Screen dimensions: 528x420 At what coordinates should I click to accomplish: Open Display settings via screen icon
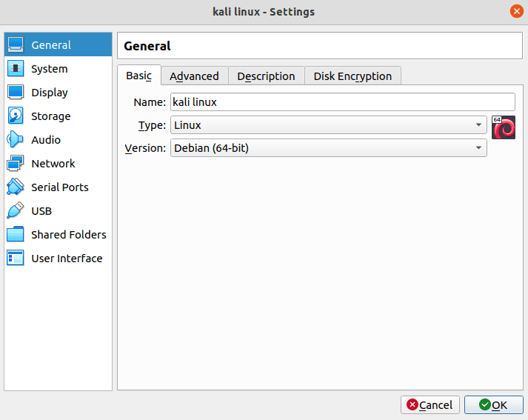(16, 93)
